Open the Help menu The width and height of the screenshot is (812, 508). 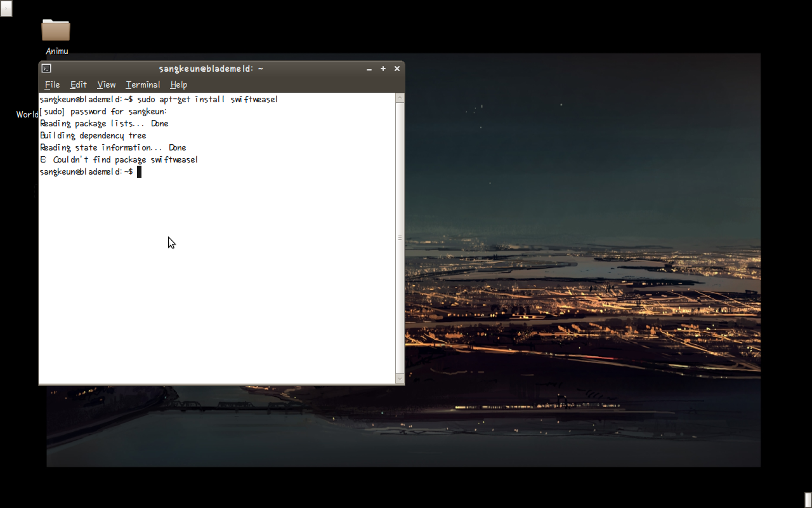click(178, 84)
